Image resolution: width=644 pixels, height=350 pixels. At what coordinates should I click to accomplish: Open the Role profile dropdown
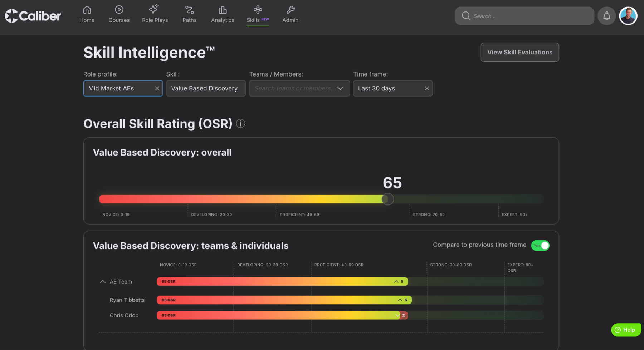(x=123, y=88)
